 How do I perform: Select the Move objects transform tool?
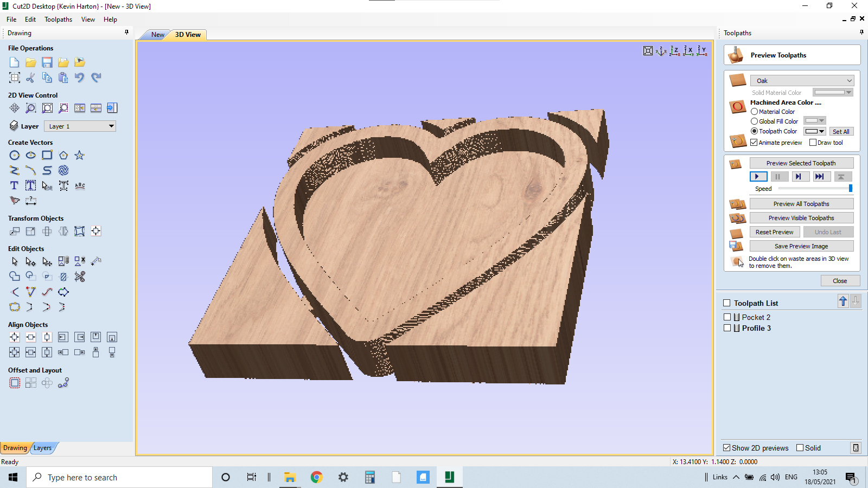tap(15, 232)
